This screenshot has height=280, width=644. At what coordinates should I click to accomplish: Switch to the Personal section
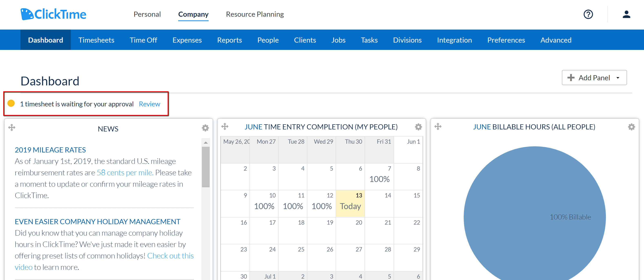click(147, 14)
